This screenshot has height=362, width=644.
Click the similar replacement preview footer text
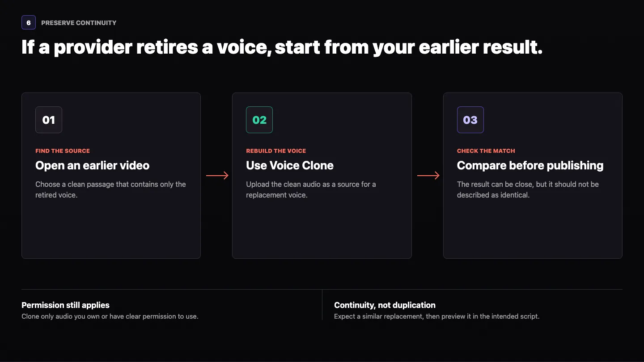[x=437, y=316]
